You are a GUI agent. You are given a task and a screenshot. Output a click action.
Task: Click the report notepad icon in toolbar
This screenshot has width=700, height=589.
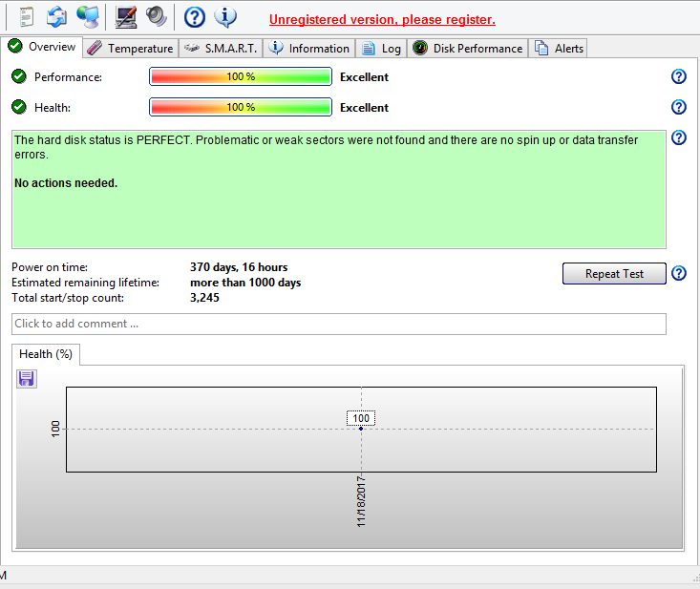(x=27, y=17)
